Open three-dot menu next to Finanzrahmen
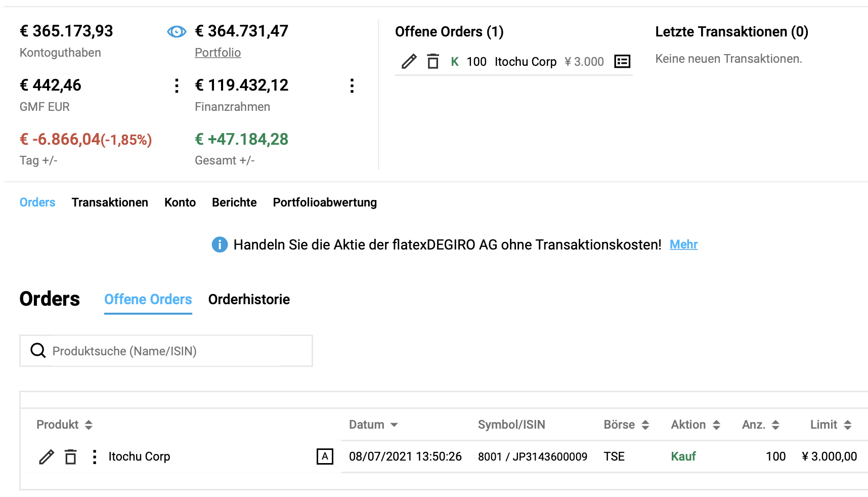868x497 pixels. click(352, 86)
